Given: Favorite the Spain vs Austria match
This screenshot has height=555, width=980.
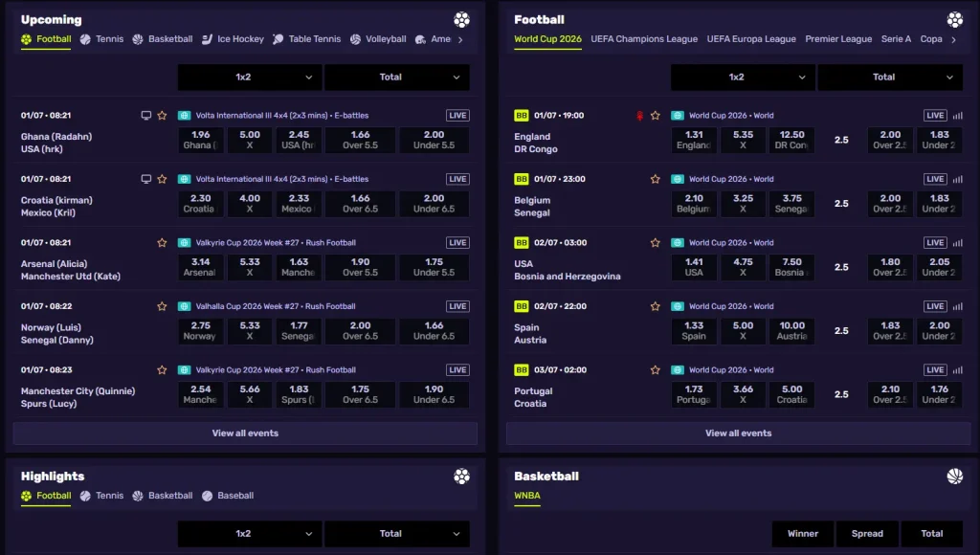Looking at the screenshot, I should (x=655, y=306).
